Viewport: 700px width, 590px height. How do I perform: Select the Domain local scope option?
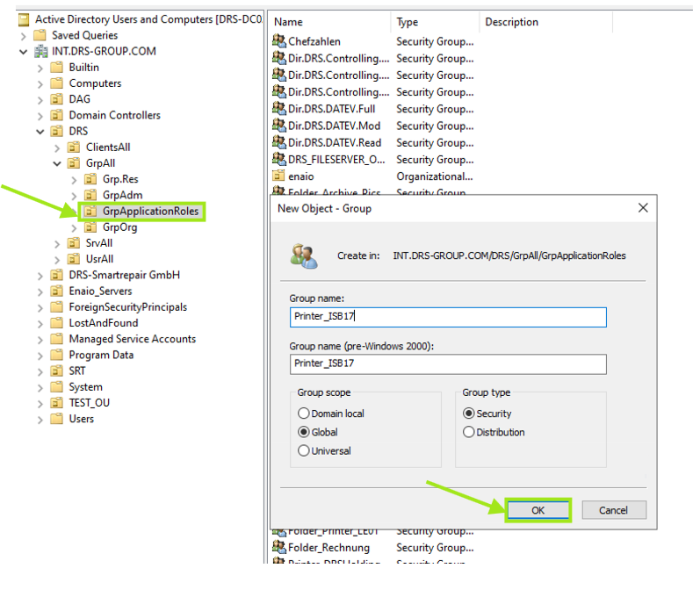coord(304,414)
